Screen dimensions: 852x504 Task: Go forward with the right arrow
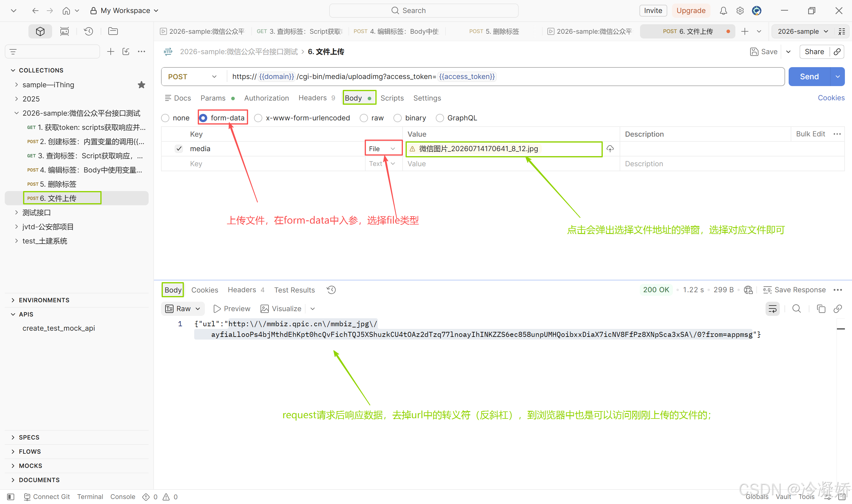[x=50, y=11]
